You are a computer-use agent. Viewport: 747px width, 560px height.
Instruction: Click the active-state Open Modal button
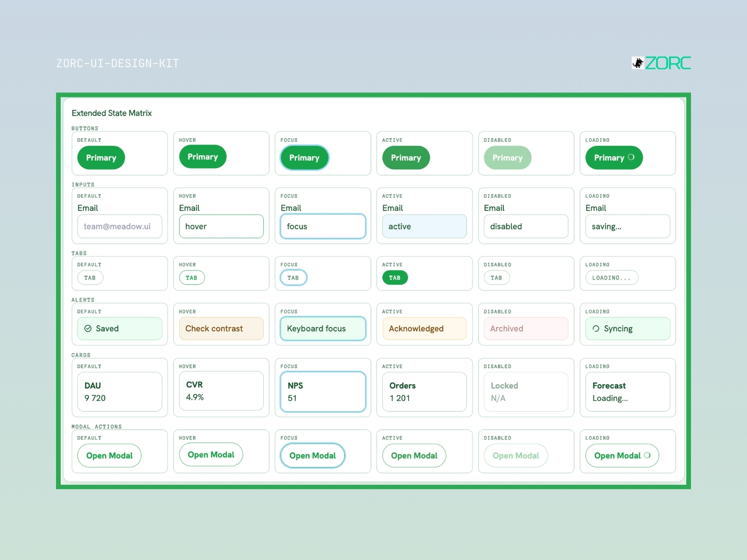[414, 455]
